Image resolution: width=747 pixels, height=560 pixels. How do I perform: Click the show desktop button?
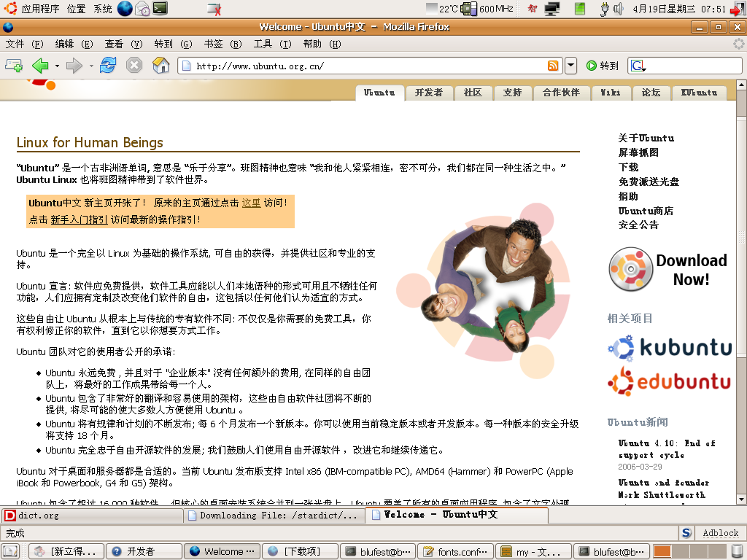[x=10, y=551]
